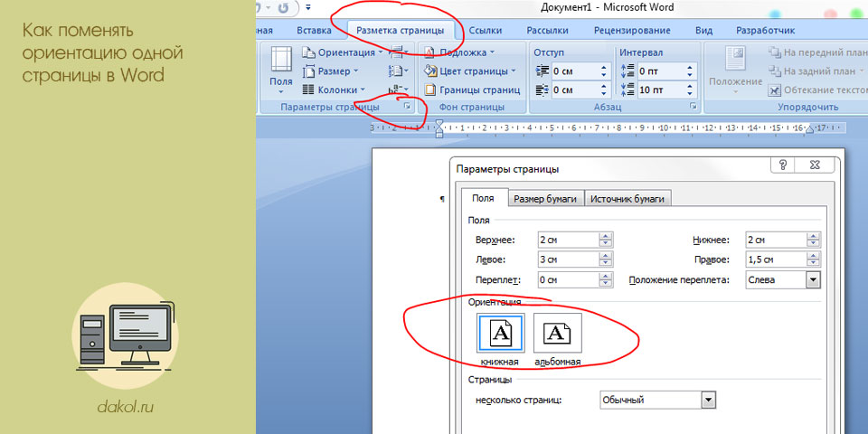Adjust Переплет gutter spinner
Viewport: 868px width, 434px height.
[606, 279]
